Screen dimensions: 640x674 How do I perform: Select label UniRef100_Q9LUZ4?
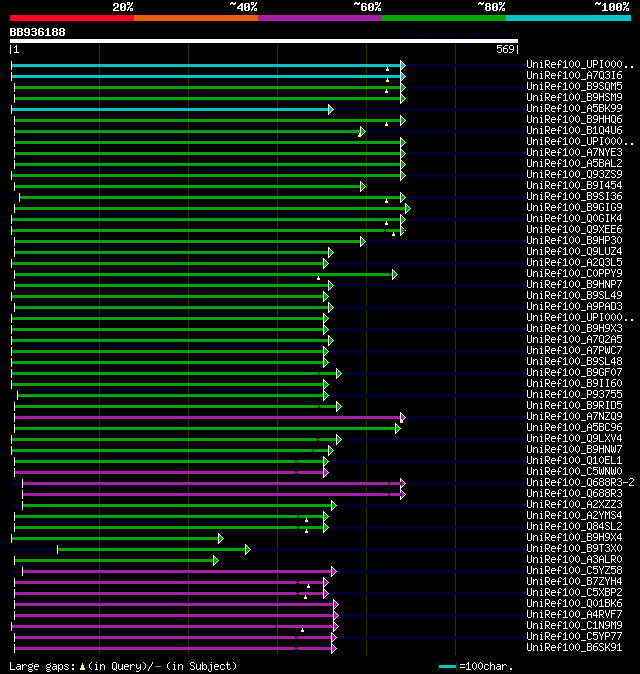[x=574, y=251]
